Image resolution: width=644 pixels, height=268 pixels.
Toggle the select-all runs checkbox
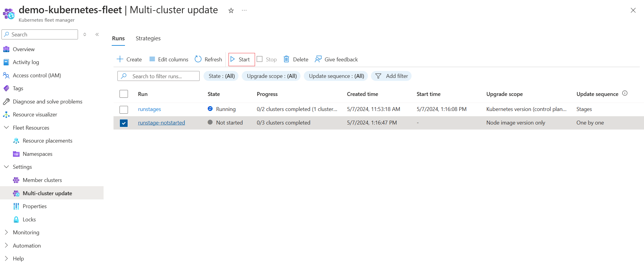pyautogui.click(x=124, y=94)
